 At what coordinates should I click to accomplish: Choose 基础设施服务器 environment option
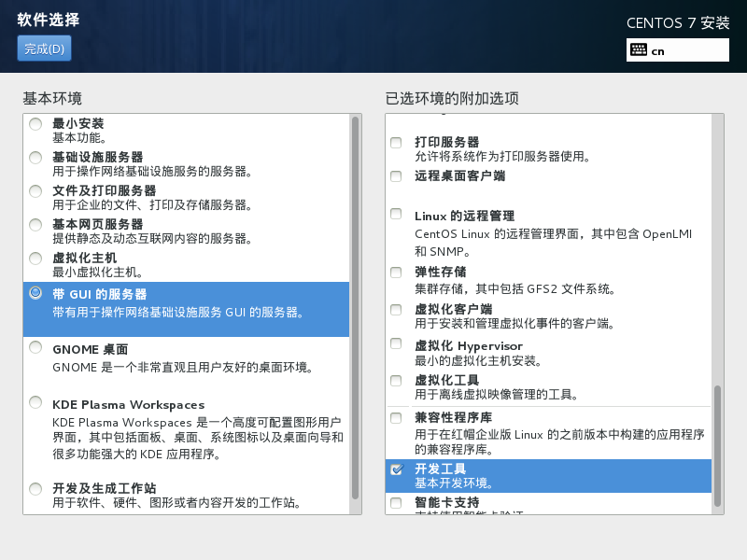pyautogui.click(x=35, y=158)
